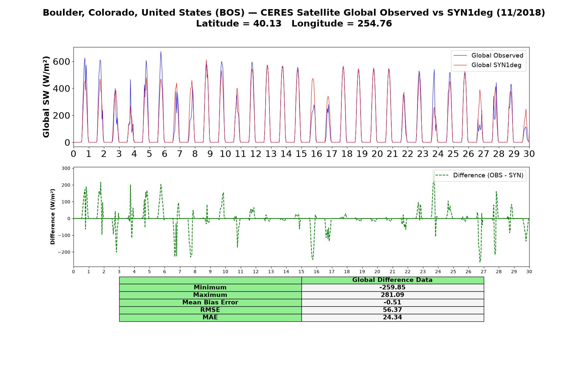Screen dimensions: 588x392
Task: Click the Latitude and Longitude subtitle line
Action: (x=294, y=24)
